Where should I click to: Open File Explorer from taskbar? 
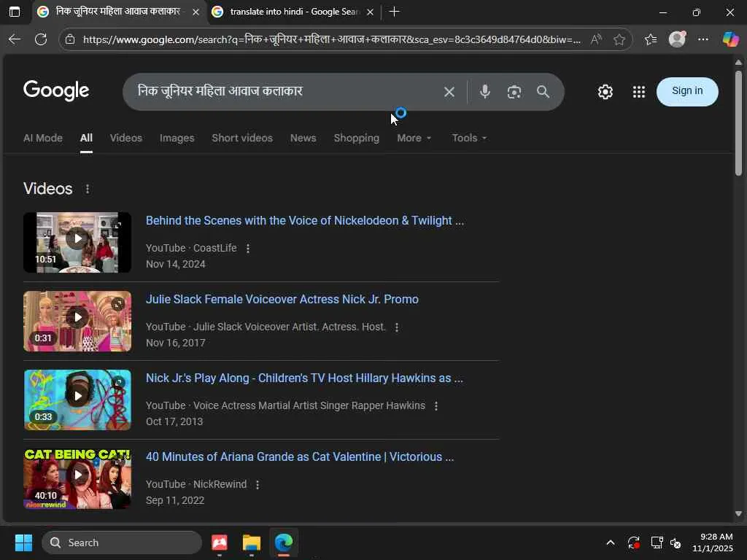(x=251, y=542)
